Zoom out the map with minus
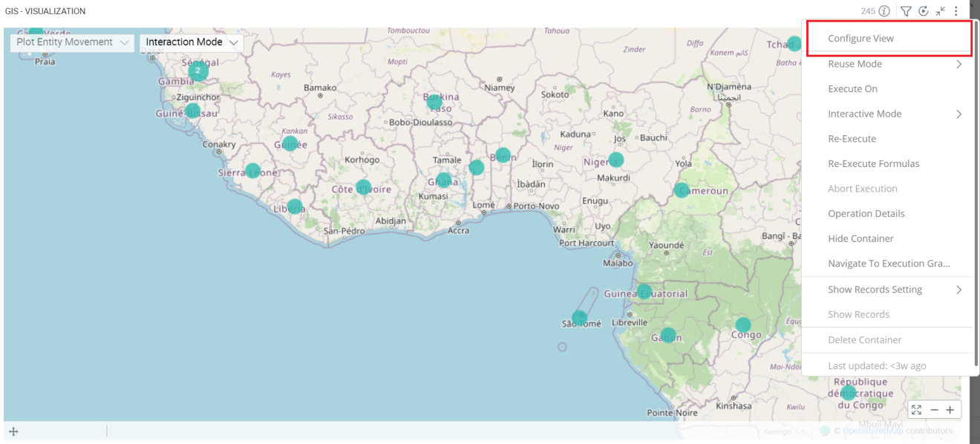The image size is (980, 444). pos(934,410)
